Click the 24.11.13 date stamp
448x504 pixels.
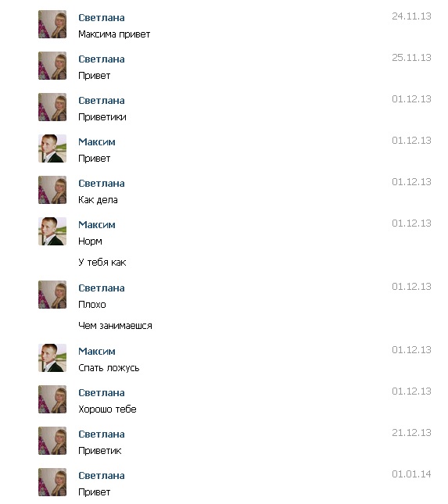(411, 16)
